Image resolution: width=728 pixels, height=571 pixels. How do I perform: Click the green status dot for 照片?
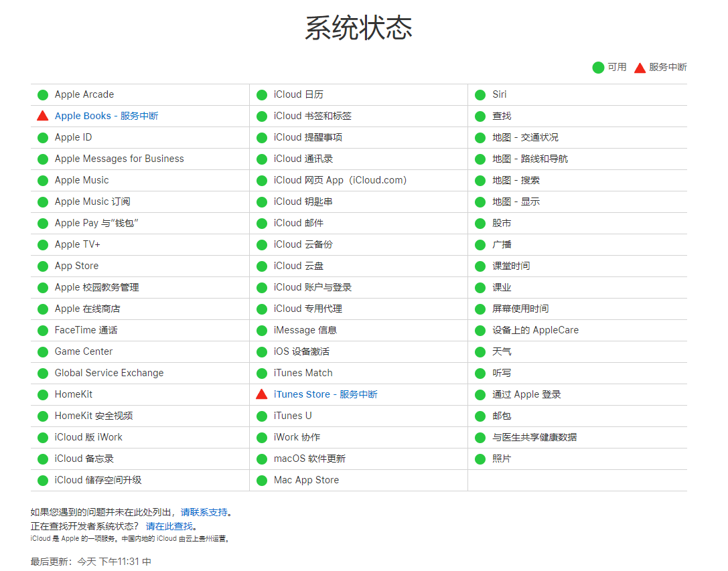(x=480, y=459)
